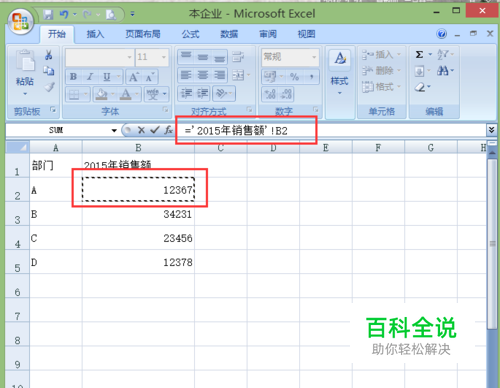Toggle italic formatting
Screen dimensions: 500x388
(90, 77)
